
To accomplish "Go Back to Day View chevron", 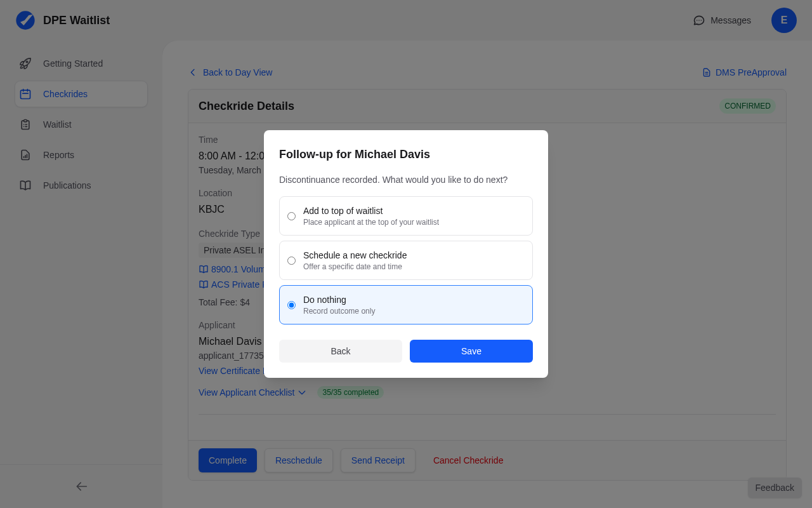I will tap(193, 72).
